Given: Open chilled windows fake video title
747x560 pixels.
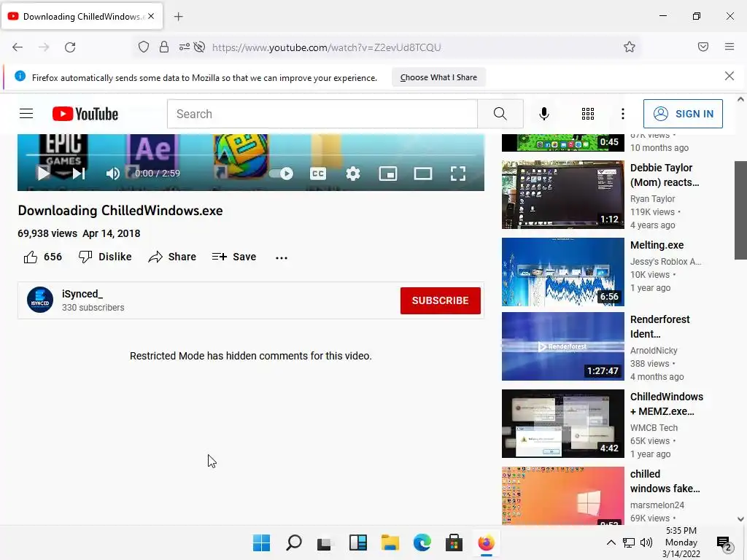Looking at the screenshot, I should (665, 481).
